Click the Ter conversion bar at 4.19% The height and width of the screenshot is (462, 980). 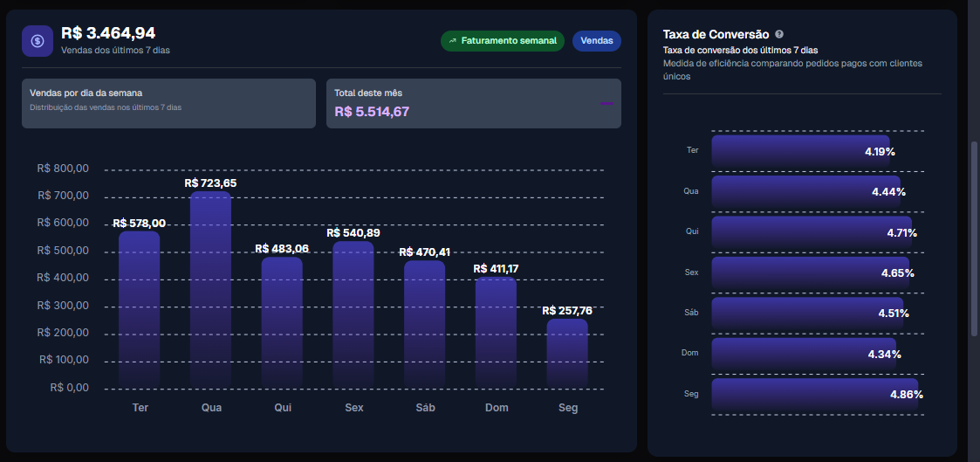[x=800, y=151]
